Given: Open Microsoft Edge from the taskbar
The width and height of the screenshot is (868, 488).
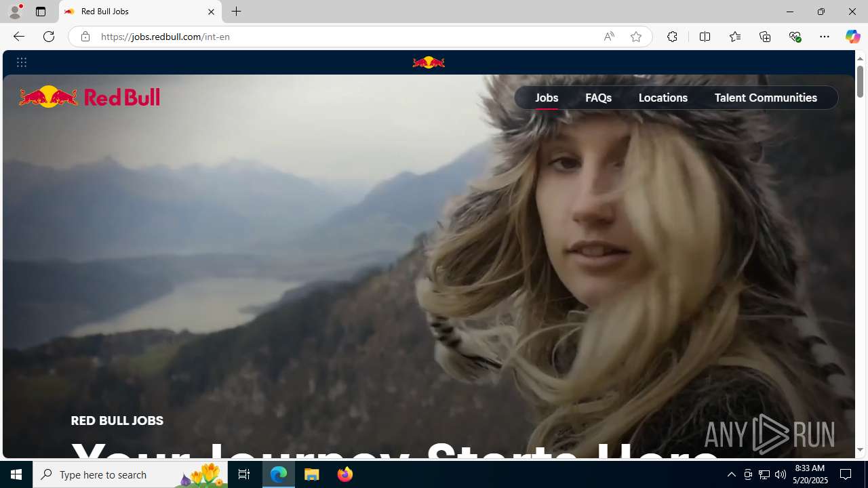Looking at the screenshot, I should (279, 474).
